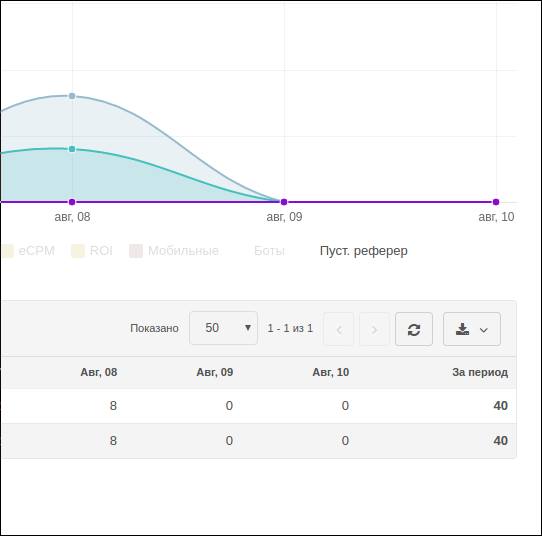Click the Мобильные legend color swatch
The image size is (542, 536).
(136, 251)
